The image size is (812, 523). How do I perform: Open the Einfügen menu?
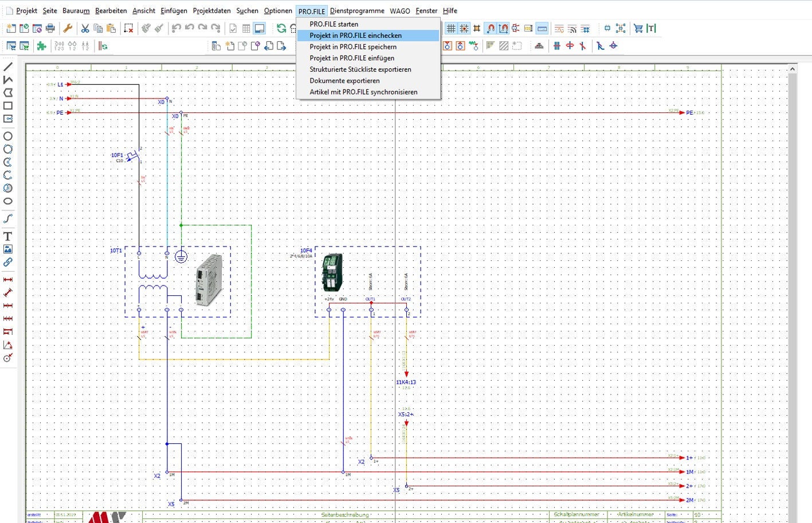[x=173, y=10]
